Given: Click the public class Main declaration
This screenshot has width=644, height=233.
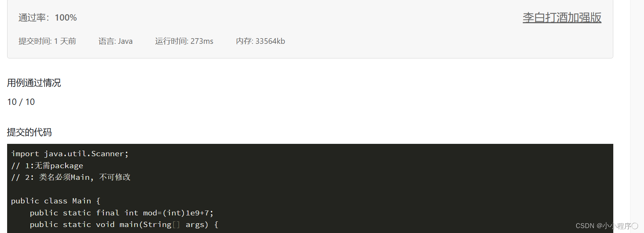Looking at the screenshot, I should (55, 201).
